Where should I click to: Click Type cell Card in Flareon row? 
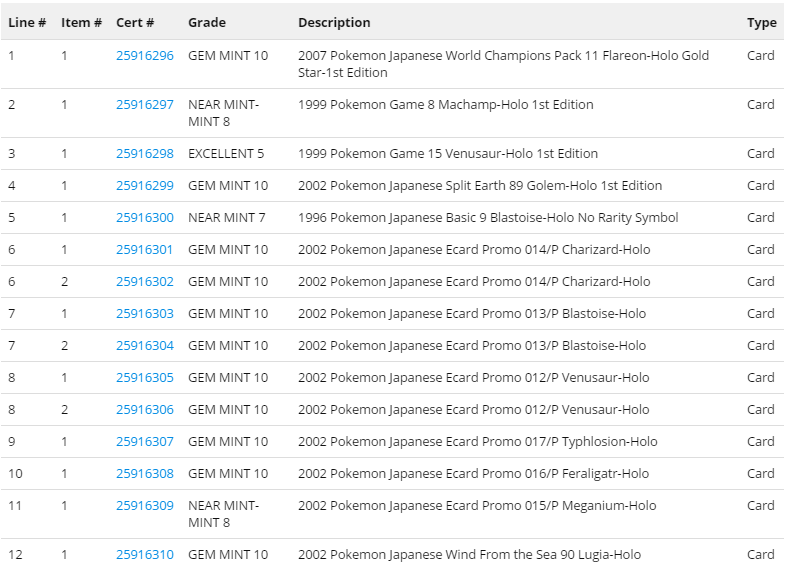click(761, 56)
